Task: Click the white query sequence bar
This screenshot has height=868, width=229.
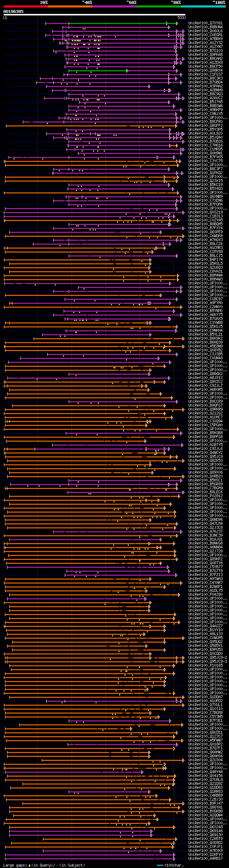Action: pyautogui.click(x=94, y=15)
